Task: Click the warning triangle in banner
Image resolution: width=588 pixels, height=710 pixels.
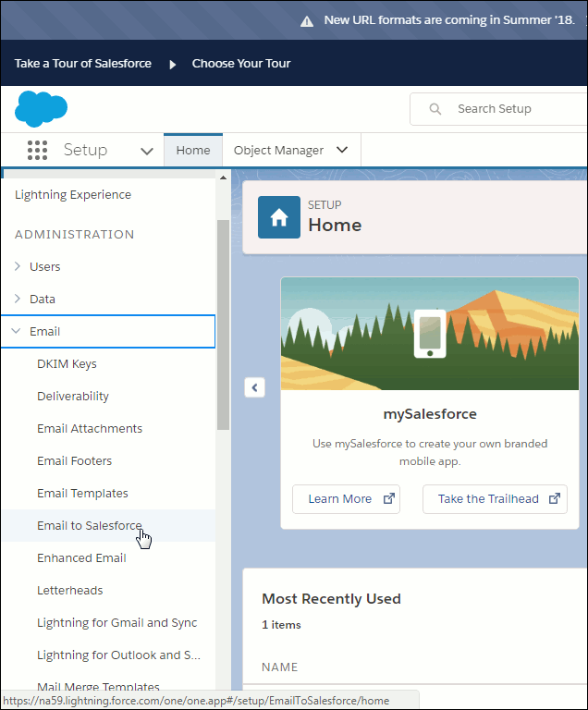Action: click(x=307, y=21)
